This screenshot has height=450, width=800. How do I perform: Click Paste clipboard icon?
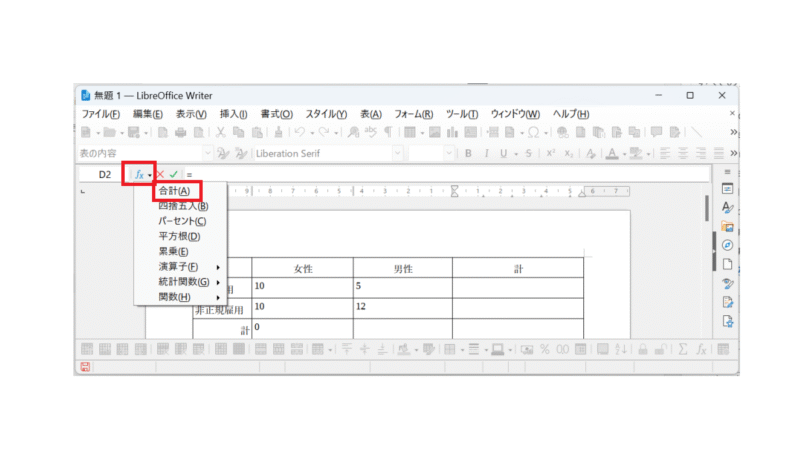257,133
